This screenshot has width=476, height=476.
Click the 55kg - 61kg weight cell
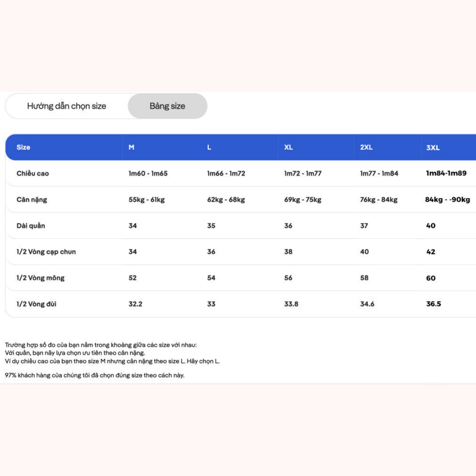tap(146, 199)
